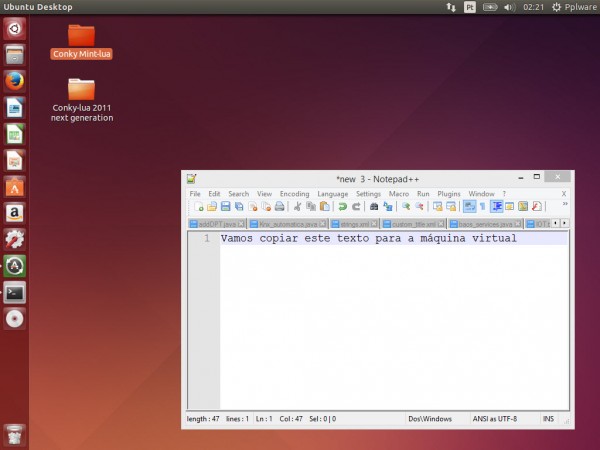Viewport: 600px width, 450px height.
Task: Click the Close All toolbar icon
Action: tap(266, 207)
